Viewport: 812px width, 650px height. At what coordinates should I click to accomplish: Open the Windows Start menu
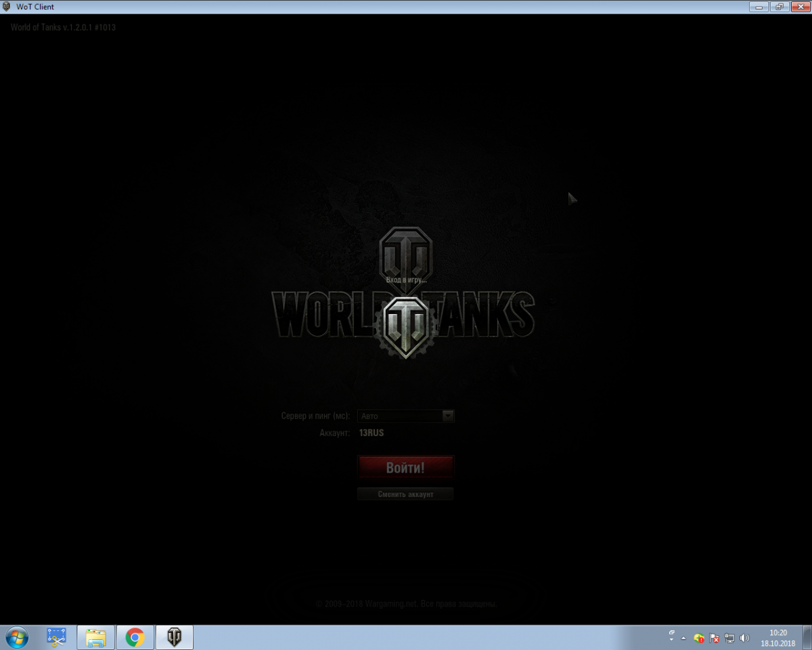click(16, 637)
